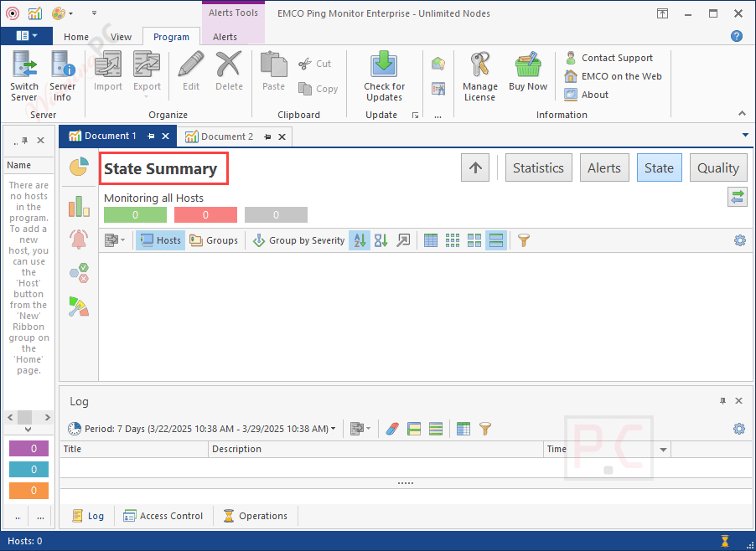Image resolution: width=756 pixels, height=551 pixels.
Task: Click the quality gauge sidebar icon
Action: coord(79,306)
